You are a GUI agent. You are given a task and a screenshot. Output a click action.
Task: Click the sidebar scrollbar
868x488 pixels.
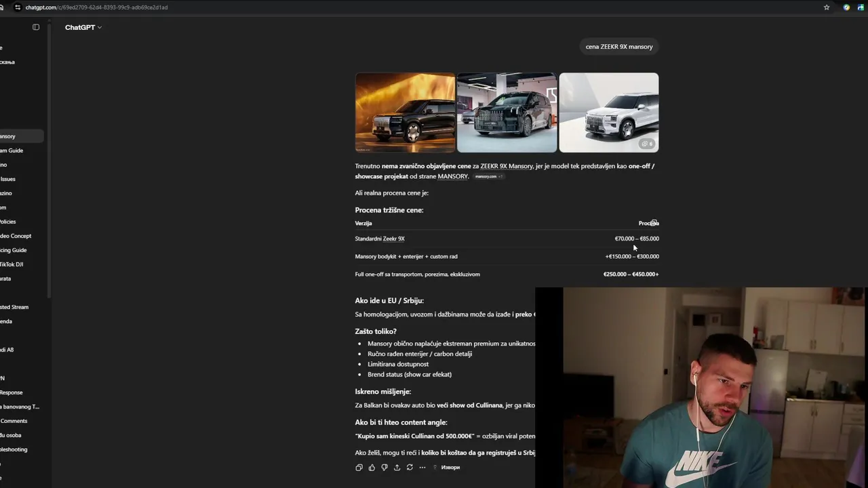coord(49,159)
